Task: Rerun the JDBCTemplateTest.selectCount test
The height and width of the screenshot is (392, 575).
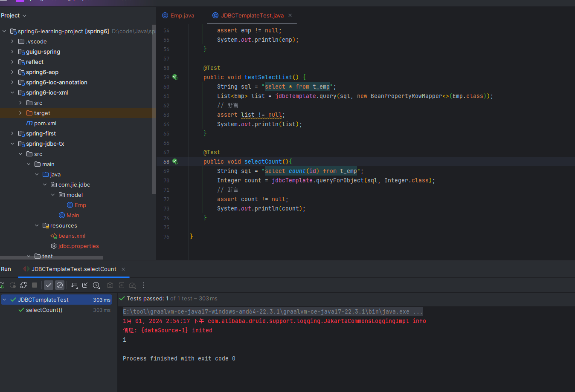Action: coord(2,285)
